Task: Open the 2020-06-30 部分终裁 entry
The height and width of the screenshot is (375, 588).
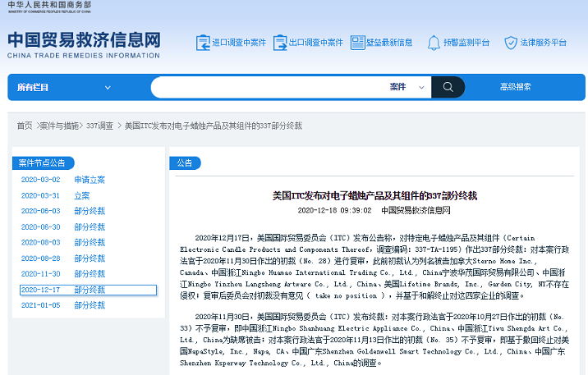Action: click(x=63, y=227)
